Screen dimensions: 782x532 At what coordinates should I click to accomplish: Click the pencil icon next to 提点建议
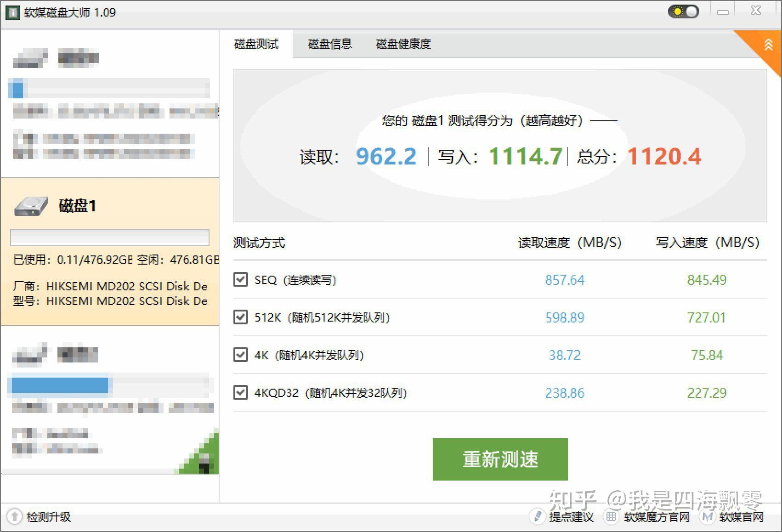[x=537, y=516]
